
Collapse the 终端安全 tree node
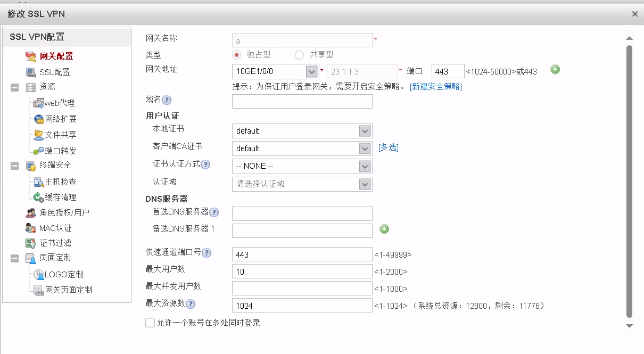click(15, 166)
